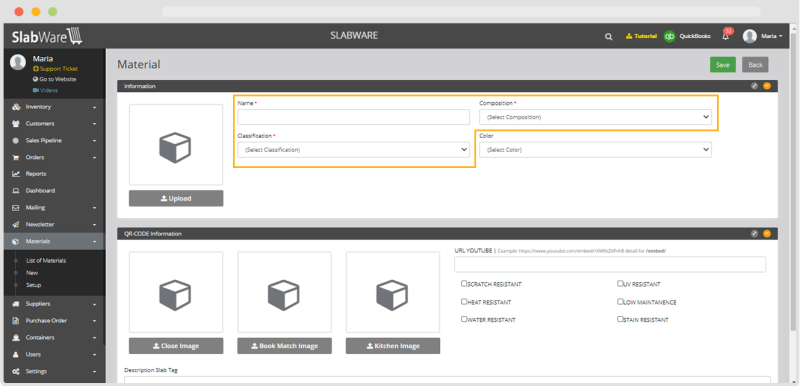Open the Support Ticket link
This screenshot has height=386, width=800.
point(56,69)
